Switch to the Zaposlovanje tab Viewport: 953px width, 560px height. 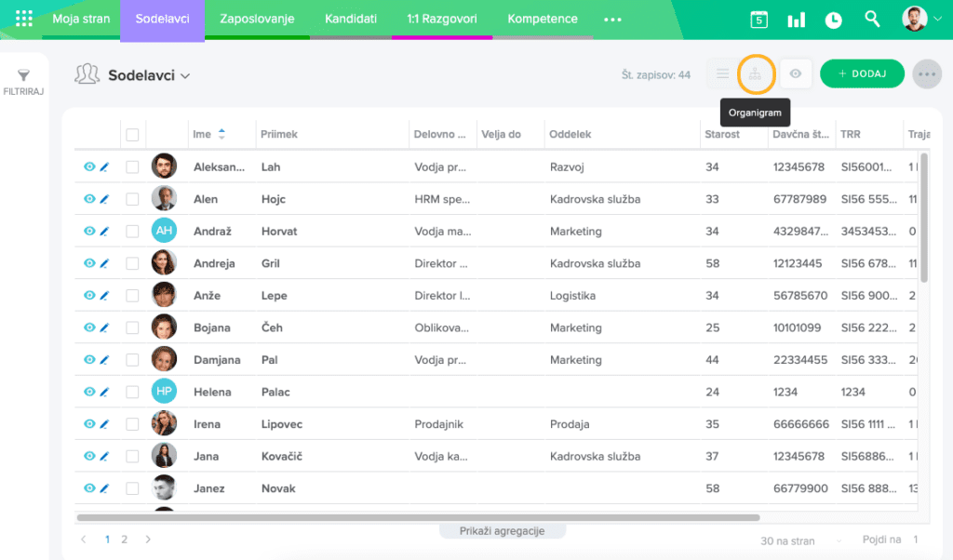tap(257, 19)
